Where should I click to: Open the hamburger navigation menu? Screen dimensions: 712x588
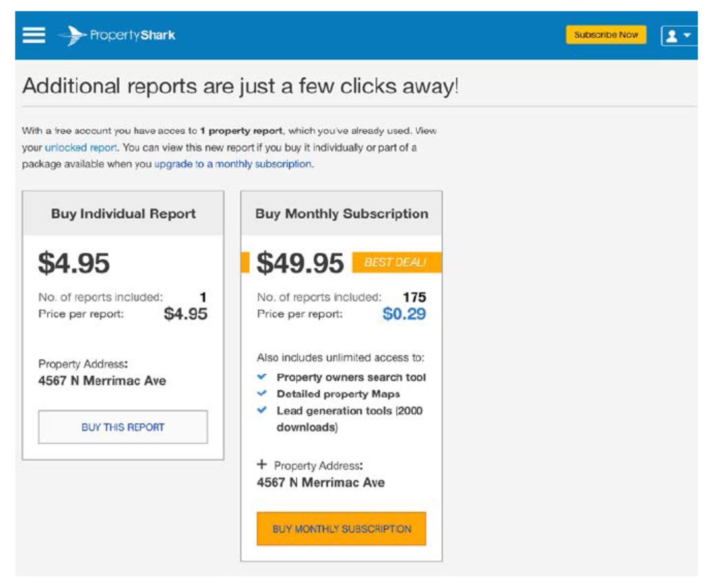34,35
